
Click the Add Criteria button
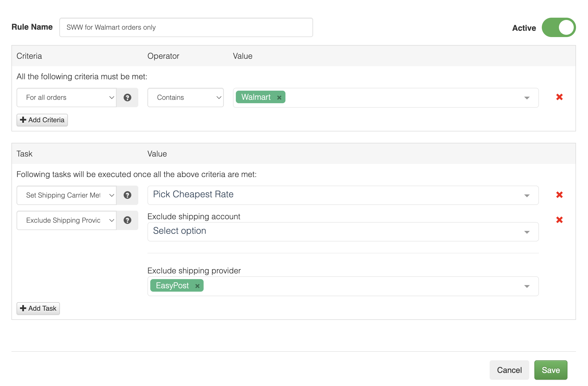[x=42, y=120]
